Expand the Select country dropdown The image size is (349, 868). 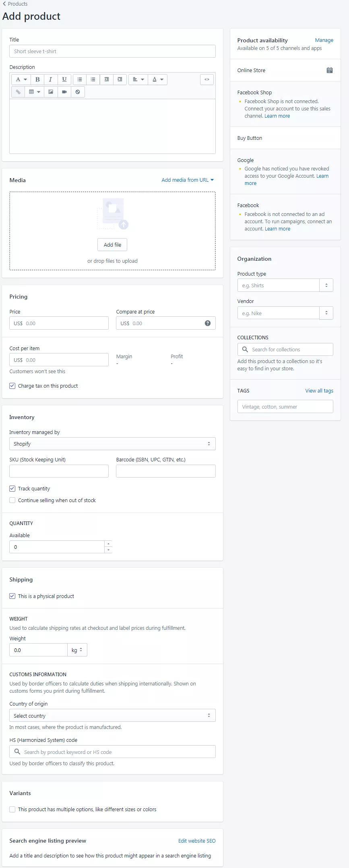pos(112,715)
